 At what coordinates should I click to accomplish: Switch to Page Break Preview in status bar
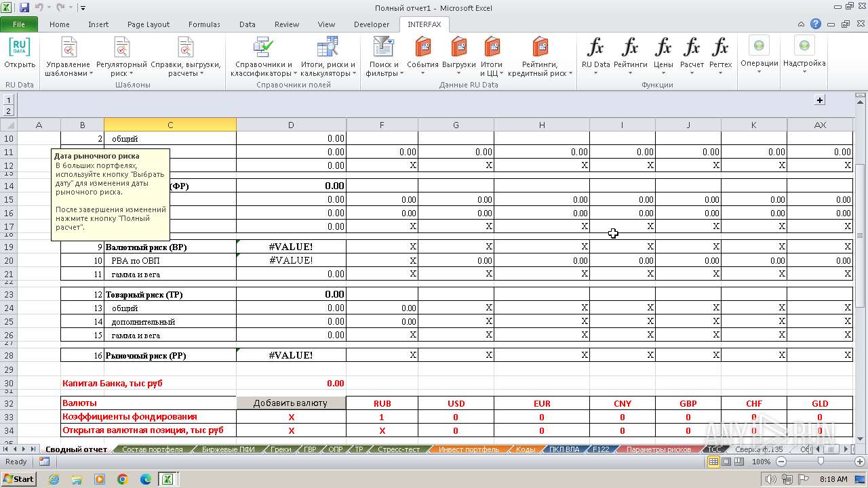(739, 462)
